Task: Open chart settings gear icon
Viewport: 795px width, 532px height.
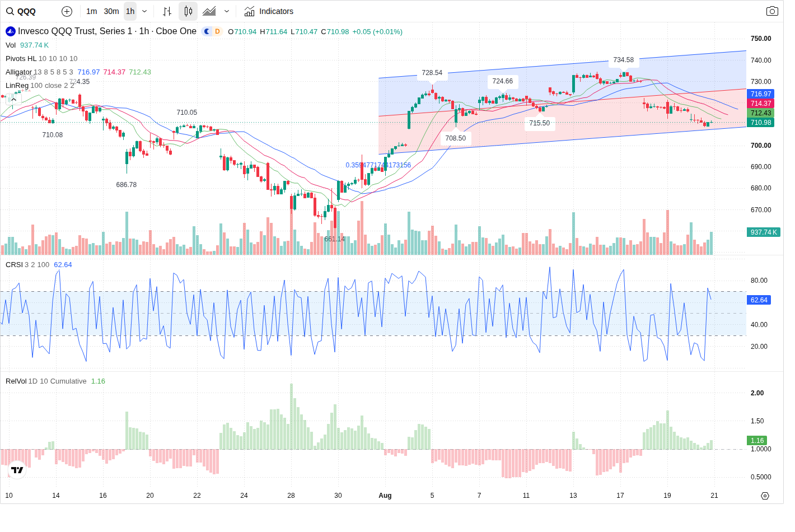Action: pyautogui.click(x=765, y=496)
